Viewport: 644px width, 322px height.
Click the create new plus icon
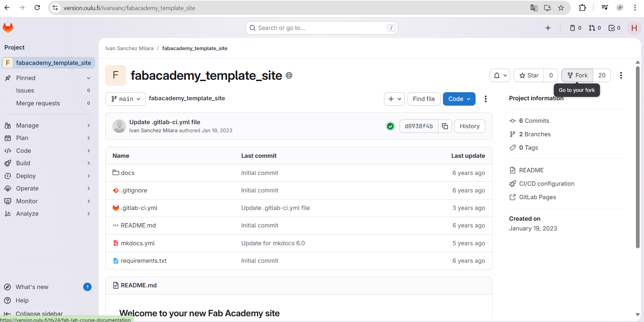pyautogui.click(x=548, y=28)
